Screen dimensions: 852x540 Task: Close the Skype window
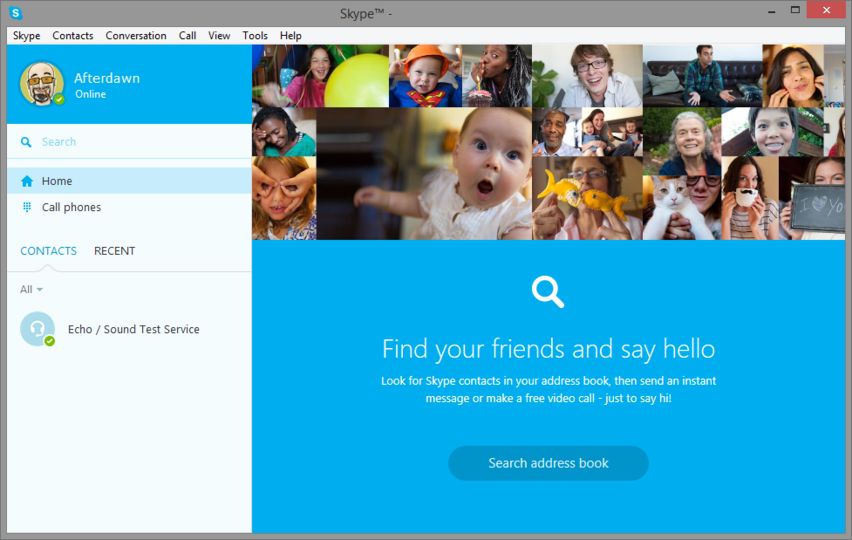click(826, 10)
